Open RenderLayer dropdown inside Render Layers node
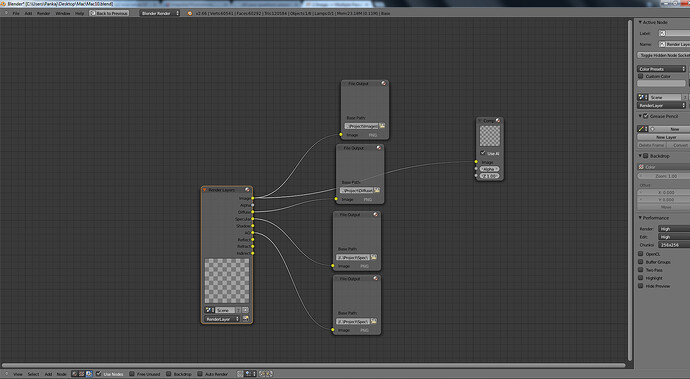Screen dimensions: 690x379 point(222,319)
